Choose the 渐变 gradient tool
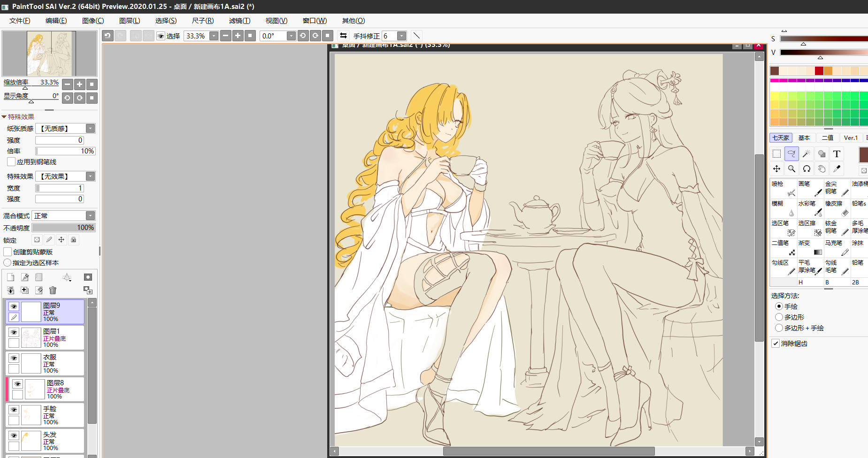Screen dimensions: 868x458 pos(810,247)
